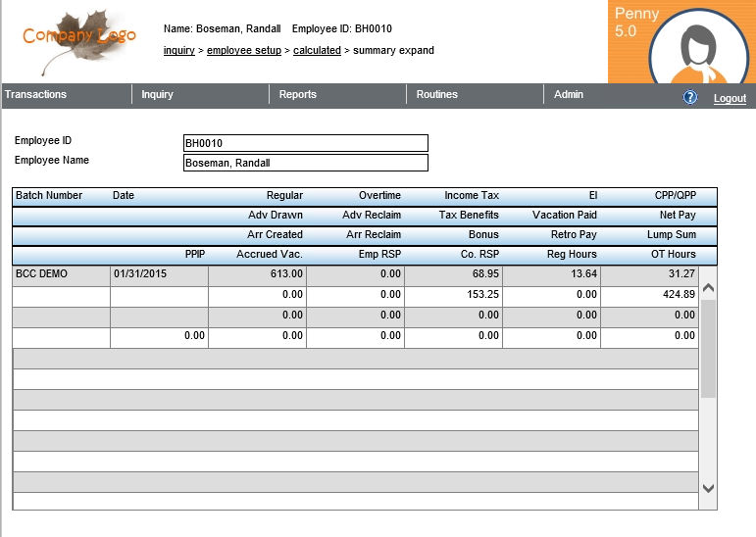
Task: Open the Routines menu
Action: click(436, 95)
